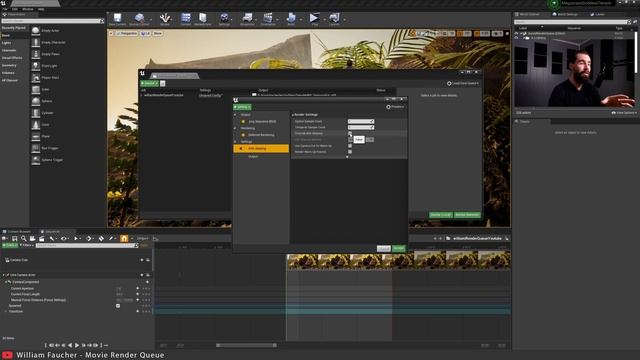Click Accept button in settings dialog
Screen dimensions: 640x360
click(x=399, y=249)
